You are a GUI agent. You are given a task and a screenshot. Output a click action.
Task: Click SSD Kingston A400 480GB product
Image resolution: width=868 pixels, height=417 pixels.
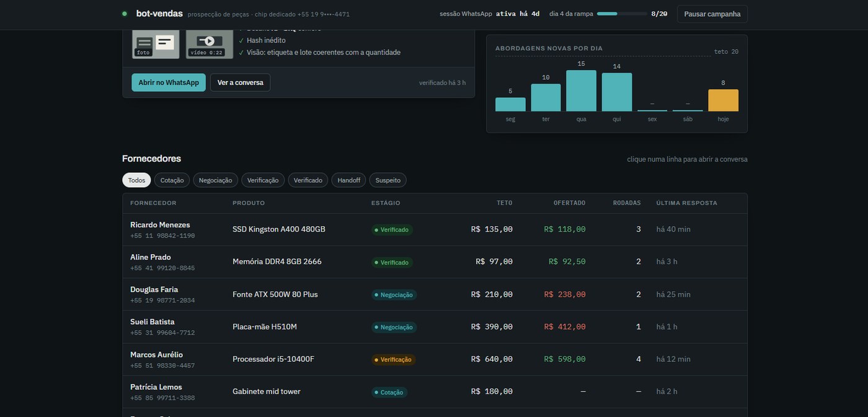pyautogui.click(x=279, y=229)
